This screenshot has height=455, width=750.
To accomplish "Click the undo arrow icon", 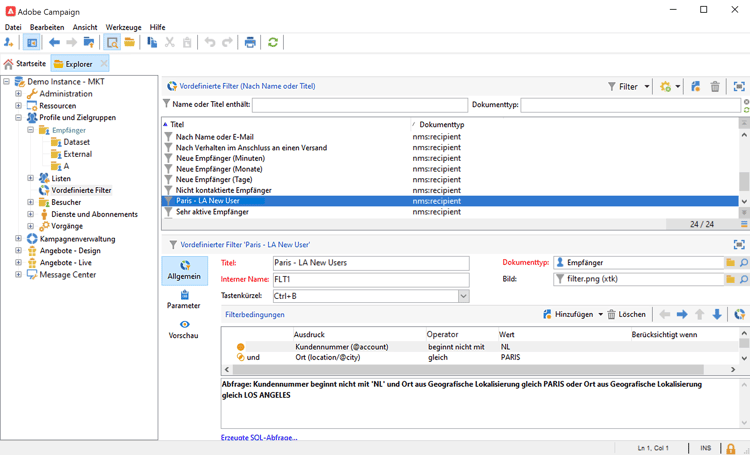I will point(209,43).
